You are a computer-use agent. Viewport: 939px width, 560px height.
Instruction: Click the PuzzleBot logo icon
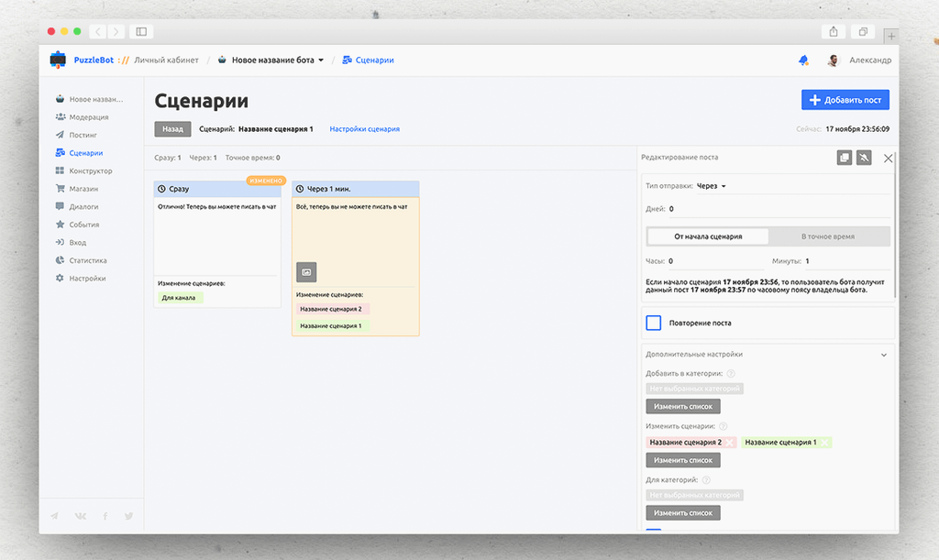[58, 60]
